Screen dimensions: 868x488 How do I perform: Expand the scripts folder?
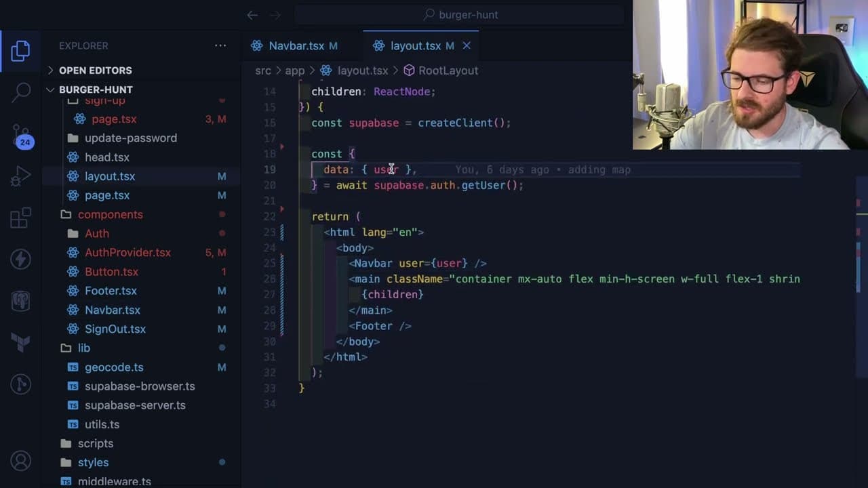(x=96, y=443)
